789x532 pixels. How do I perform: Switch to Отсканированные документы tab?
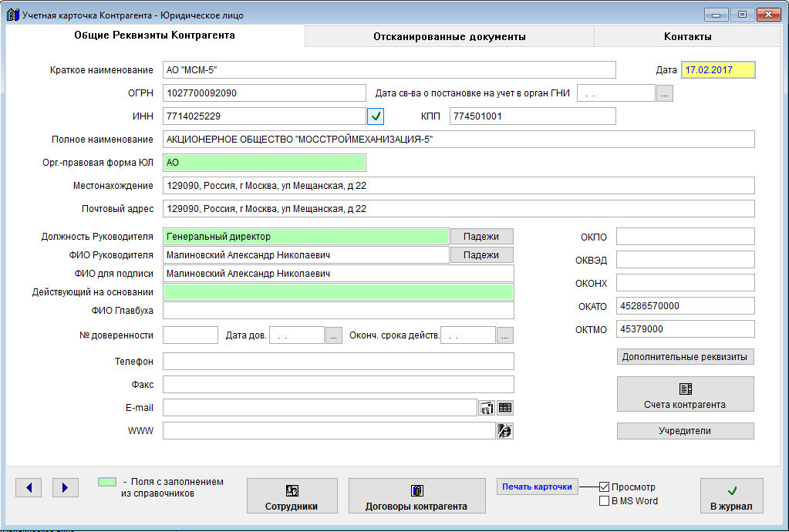coord(449,36)
